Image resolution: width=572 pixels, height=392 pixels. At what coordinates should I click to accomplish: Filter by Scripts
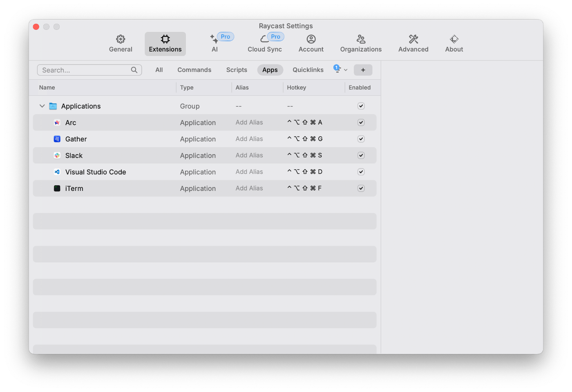237,70
